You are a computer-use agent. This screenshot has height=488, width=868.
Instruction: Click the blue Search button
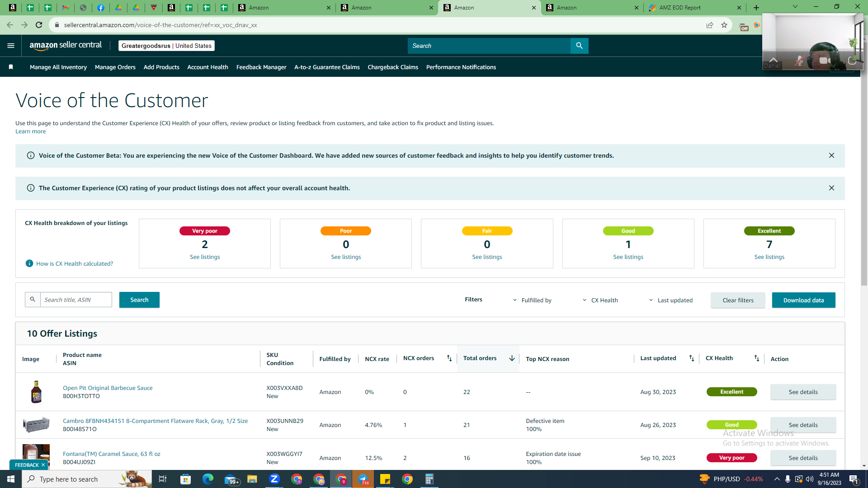click(x=139, y=300)
